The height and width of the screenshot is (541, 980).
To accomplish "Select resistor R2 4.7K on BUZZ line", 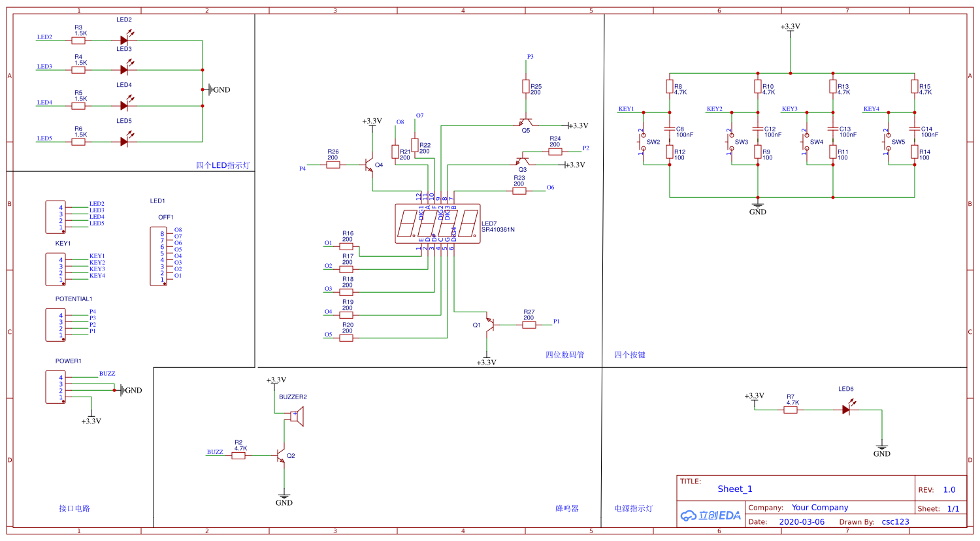I will [238, 455].
